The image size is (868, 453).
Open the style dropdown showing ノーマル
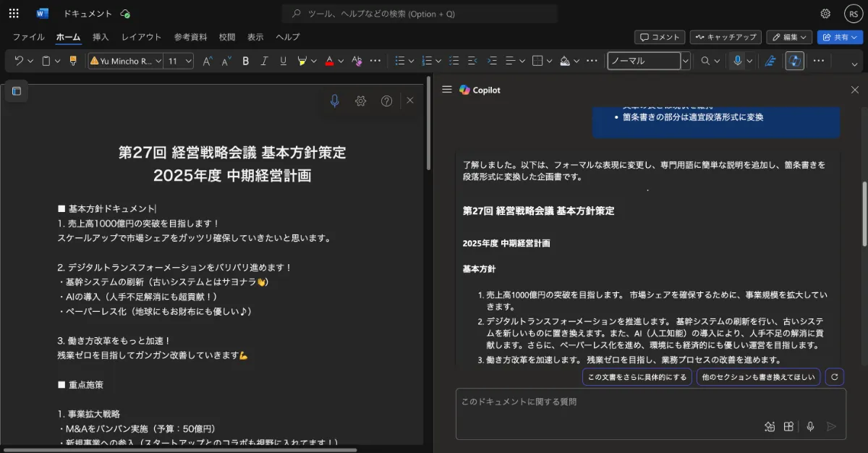click(647, 61)
